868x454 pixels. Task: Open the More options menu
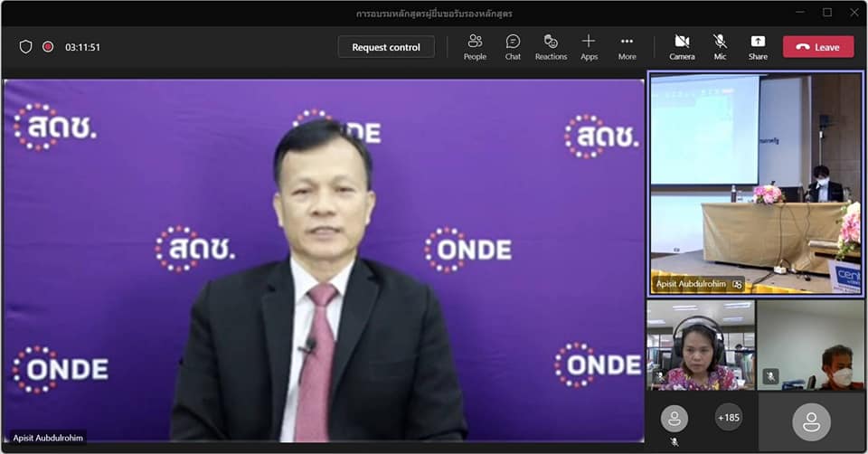[x=627, y=47]
